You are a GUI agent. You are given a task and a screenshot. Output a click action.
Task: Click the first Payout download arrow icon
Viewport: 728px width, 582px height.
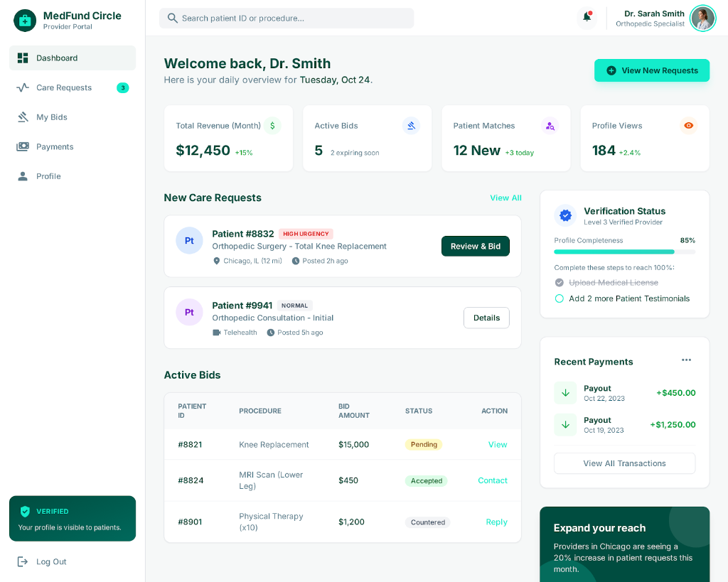pos(566,393)
